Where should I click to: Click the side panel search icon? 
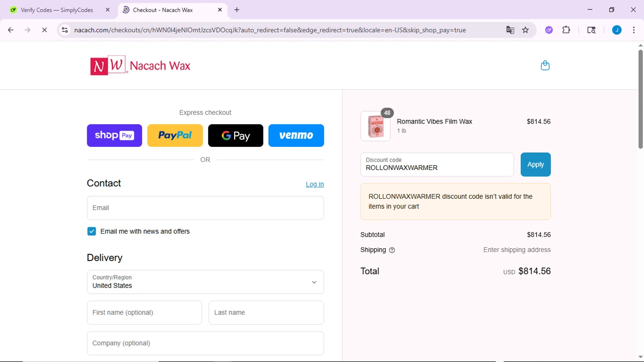pyautogui.click(x=591, y=30)
